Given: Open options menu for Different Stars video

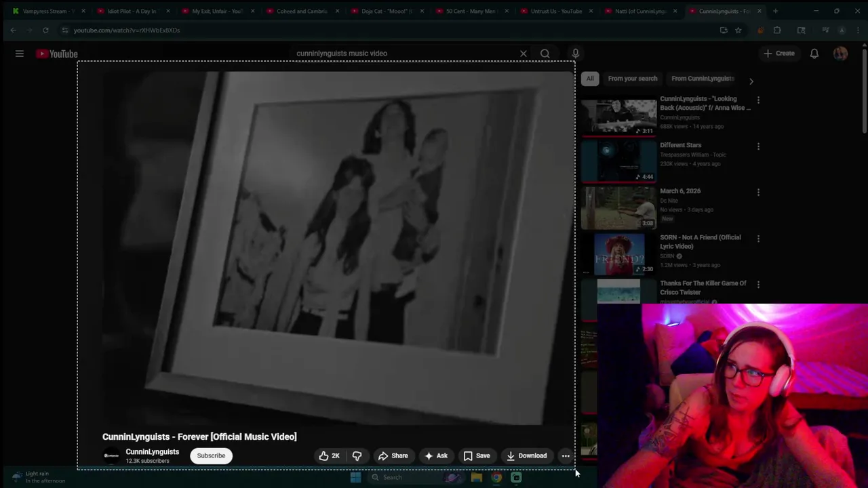Looking at the screenshot, I should (758, 146).
